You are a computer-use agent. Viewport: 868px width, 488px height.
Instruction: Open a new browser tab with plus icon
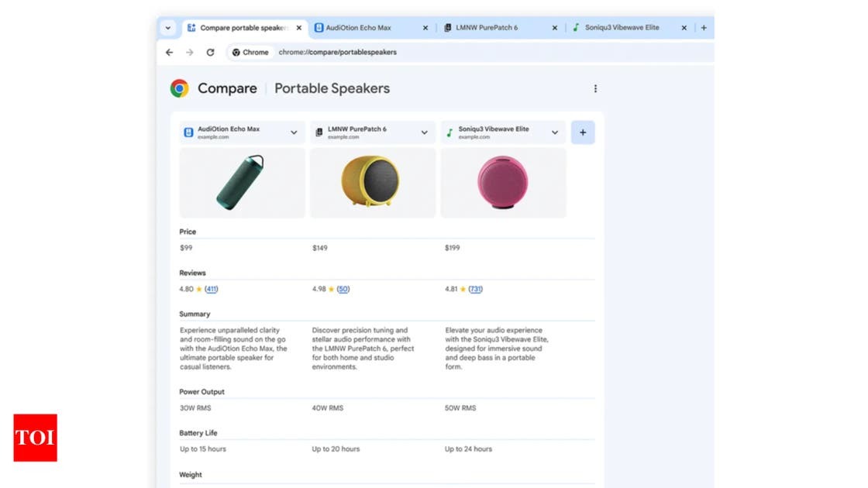point(704,28)
